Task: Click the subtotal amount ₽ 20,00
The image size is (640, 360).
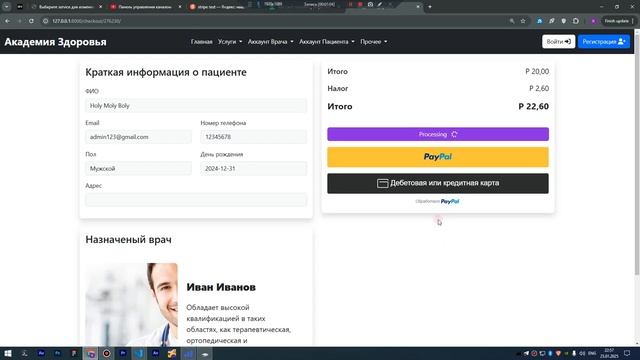Action: pyautogui.click(x=537, y=71)
